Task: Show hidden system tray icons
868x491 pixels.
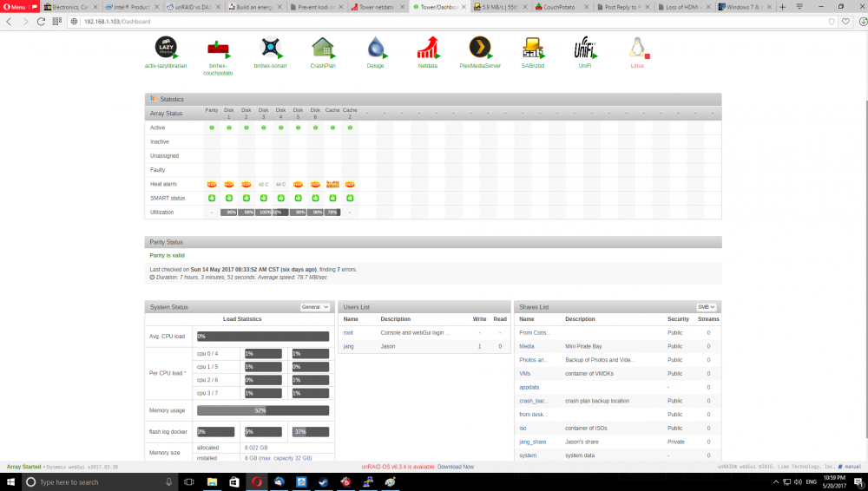Action: [x=775, y=482]
